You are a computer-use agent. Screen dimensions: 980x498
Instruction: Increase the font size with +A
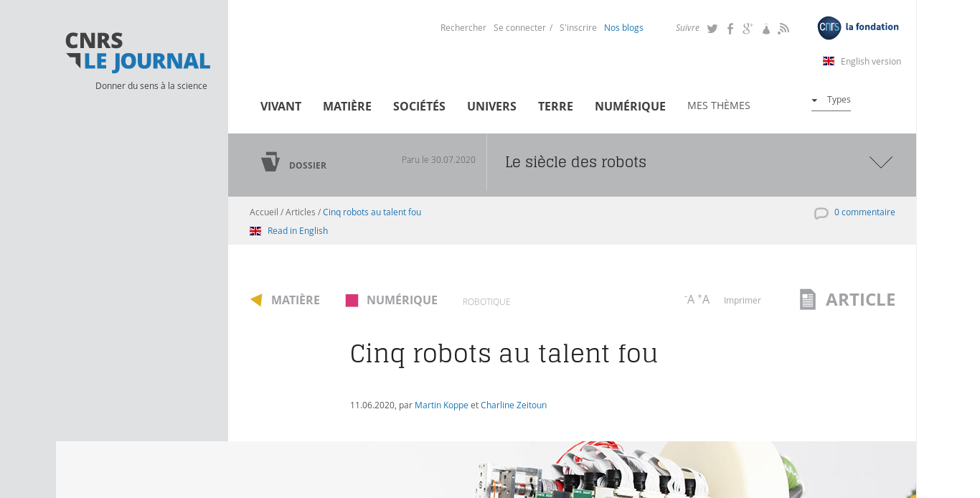[704, 299]
